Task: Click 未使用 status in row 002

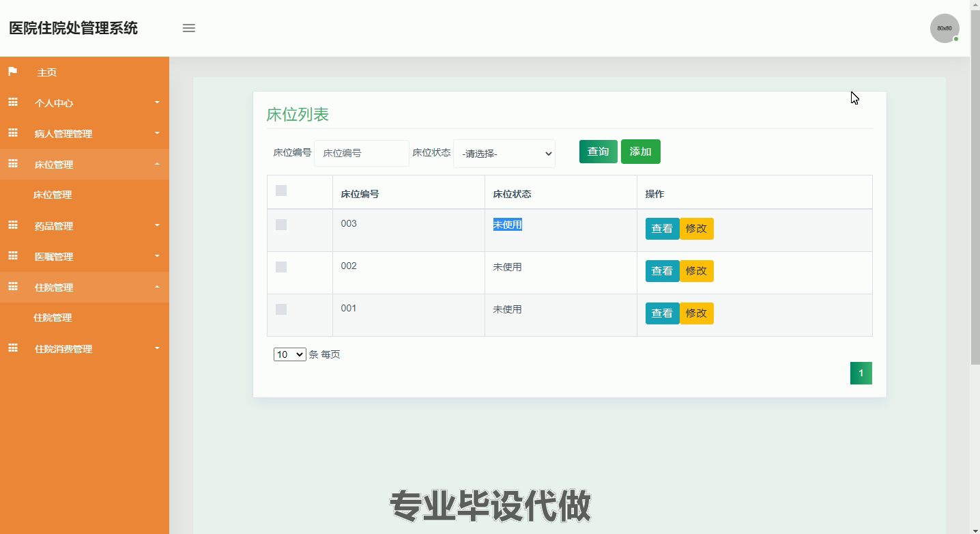Action: pyautogui.click(x=508, y=267)
